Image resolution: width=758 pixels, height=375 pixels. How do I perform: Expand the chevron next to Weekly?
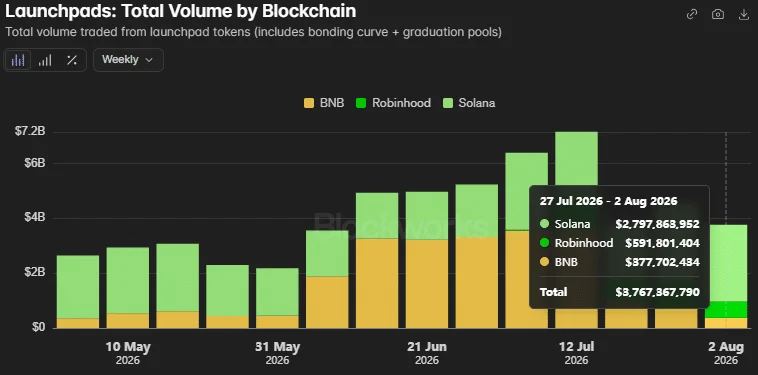point(149,60)
